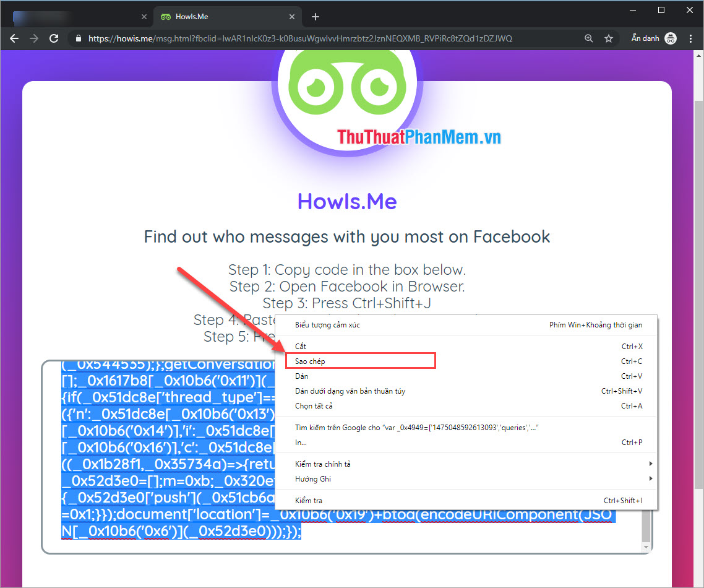The width and height of the screenshot is (704, 588).
Task: Click the code box scrollbar down arrow
Action: tap(647, 547)
